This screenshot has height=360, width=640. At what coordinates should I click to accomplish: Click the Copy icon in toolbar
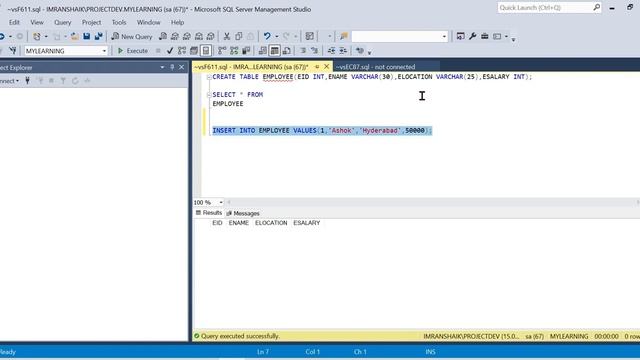[x=239, y=37]
